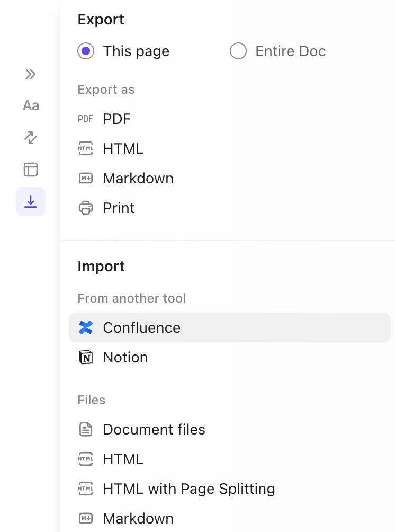Switch to the layout panel in sidebar
The width and height of the screenshot is (395, 532).
pyautogui.click(x=30, y=170)
